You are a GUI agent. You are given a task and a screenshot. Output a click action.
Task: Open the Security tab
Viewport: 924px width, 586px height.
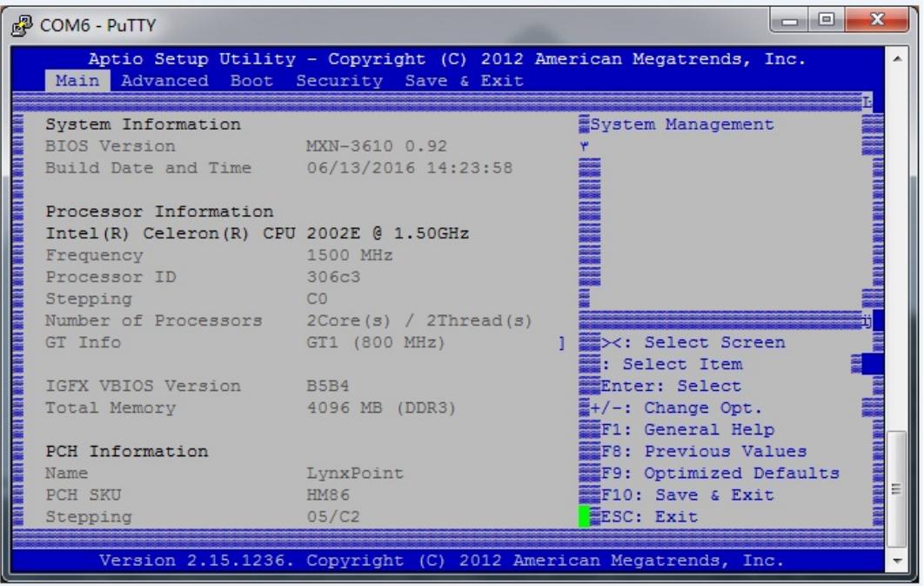tap(338, 81)
